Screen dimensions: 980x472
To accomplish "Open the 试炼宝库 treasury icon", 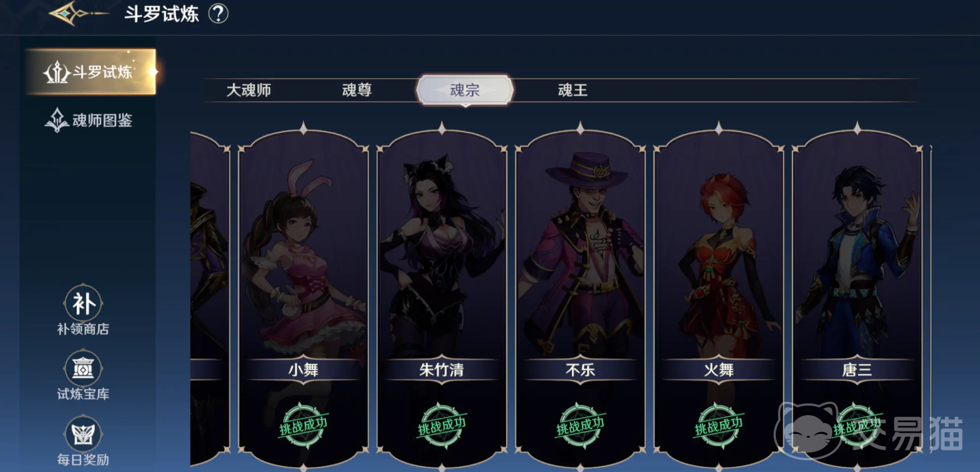I will pos(83,369).
